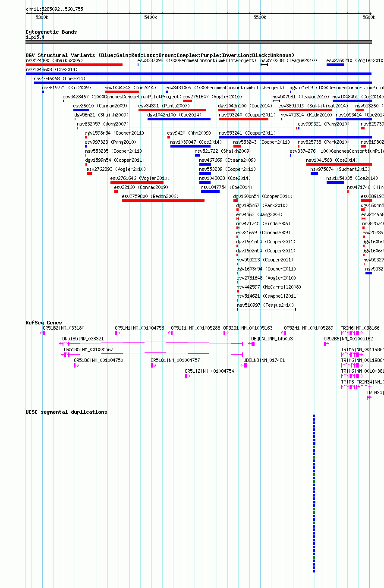Select the nsv553240 (Cooper2011) red bar
384x588 pixels.
click(x=244, y=119)
